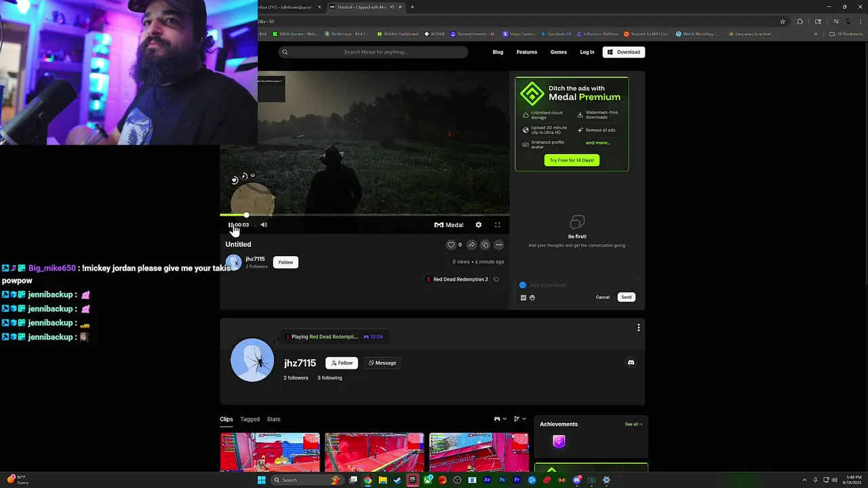Open the large jhz7115 profile avatar
This screenshot has height=488, width=868.
(252, 360)
